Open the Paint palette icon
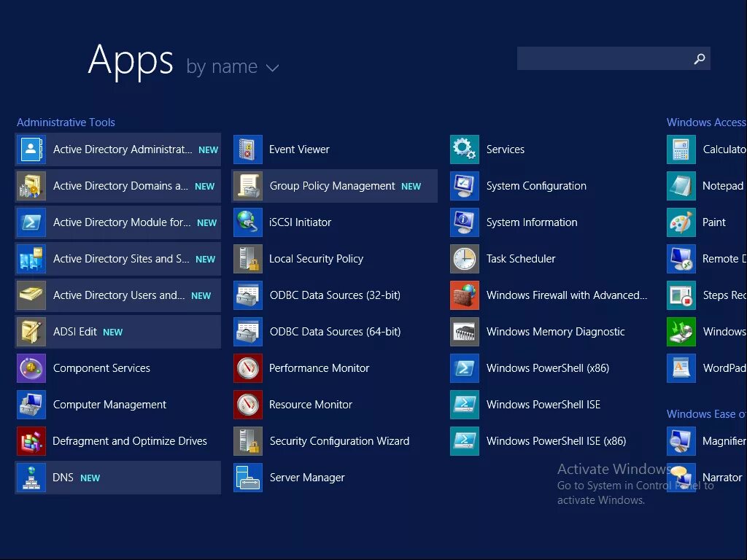The height and width of the screenshot is (560, 747). (x=681, y=222)
